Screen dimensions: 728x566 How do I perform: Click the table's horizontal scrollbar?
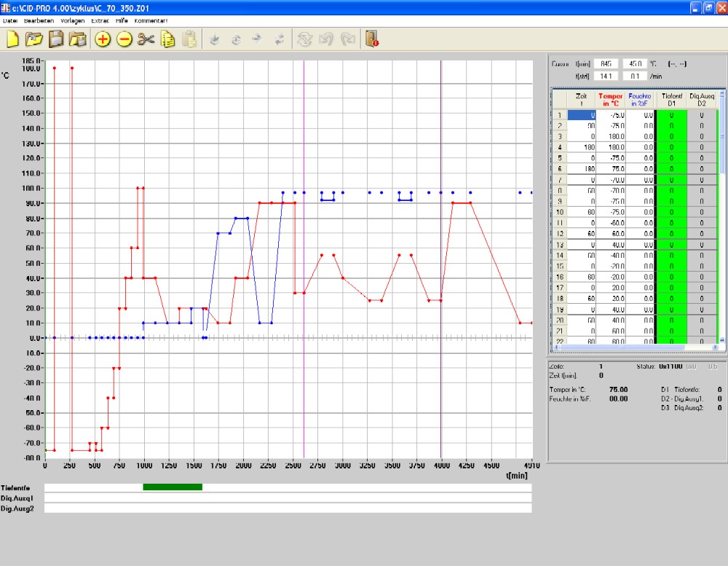[x=636, y=347]
